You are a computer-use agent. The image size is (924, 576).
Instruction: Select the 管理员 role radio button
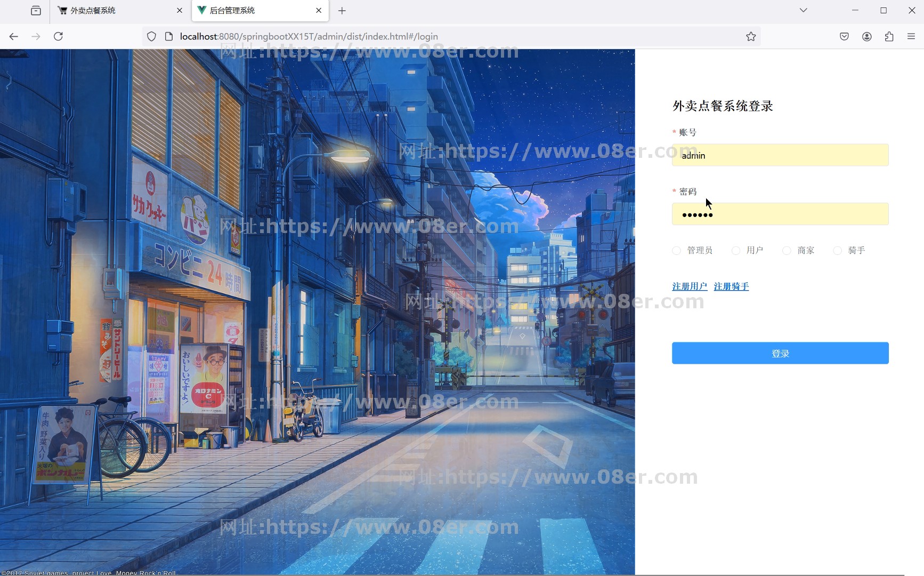tap(677, 251)
